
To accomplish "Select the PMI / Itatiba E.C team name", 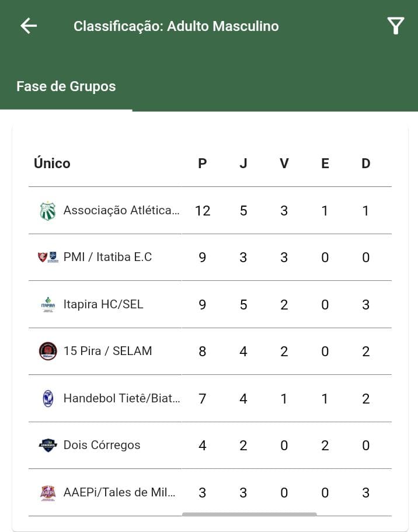I will coord(107,257).
